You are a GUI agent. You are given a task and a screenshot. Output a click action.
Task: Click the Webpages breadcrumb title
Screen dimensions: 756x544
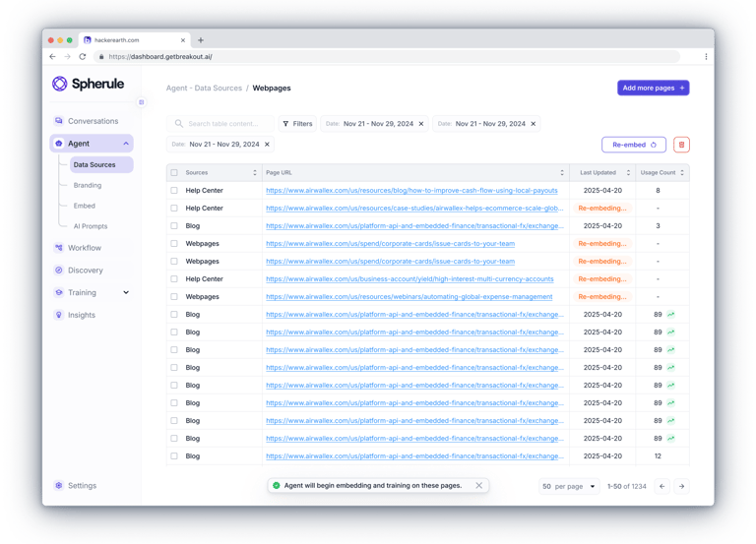click(272, 89)
